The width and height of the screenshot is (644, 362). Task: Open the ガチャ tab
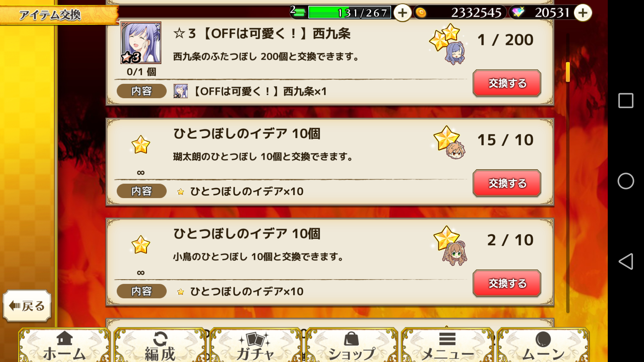256,345
